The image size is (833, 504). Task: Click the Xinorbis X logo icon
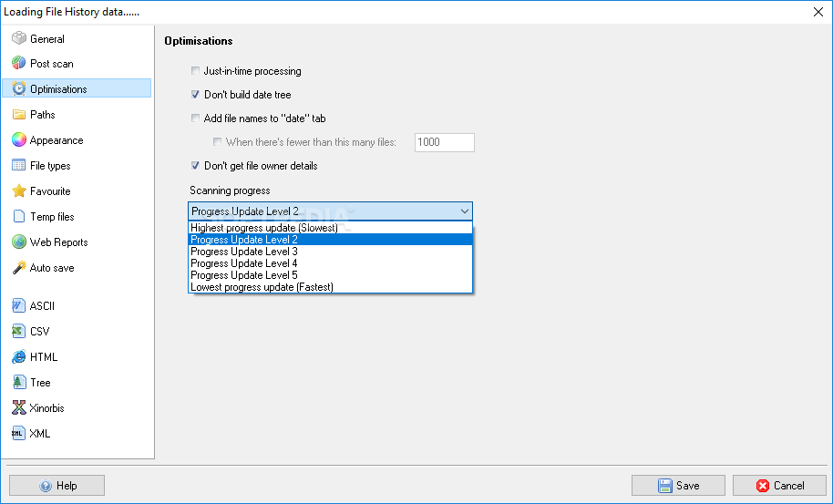19,407
